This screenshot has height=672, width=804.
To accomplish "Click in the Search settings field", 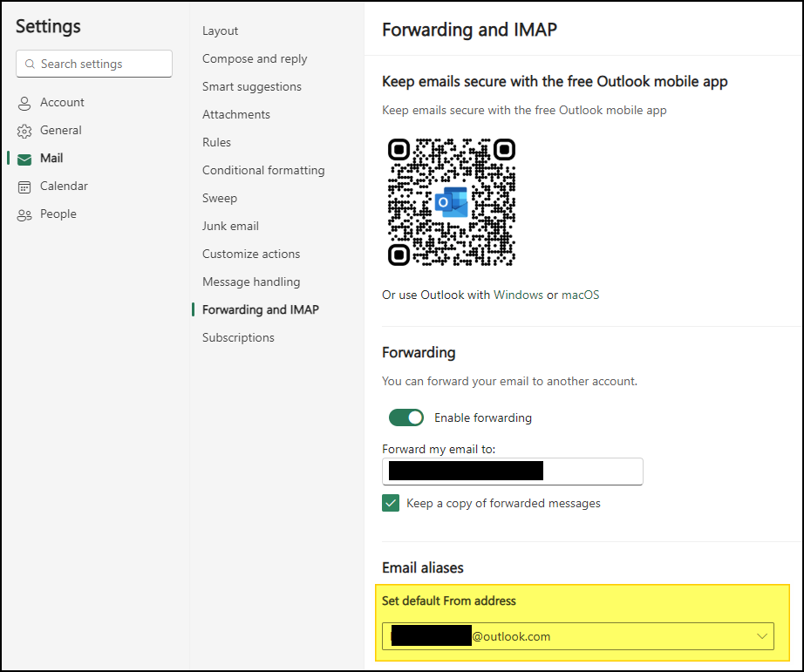I will (x=94, y=64).
